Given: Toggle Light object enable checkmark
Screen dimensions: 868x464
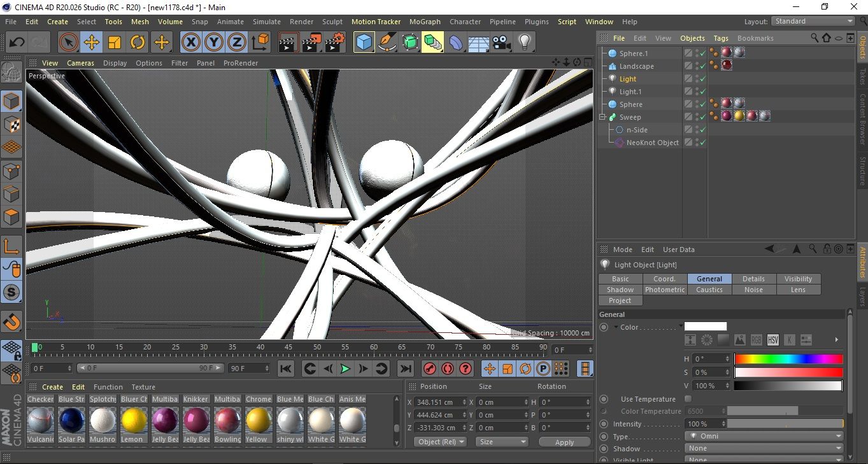Looking at the screenshot, I should click(x=703, y=79).
